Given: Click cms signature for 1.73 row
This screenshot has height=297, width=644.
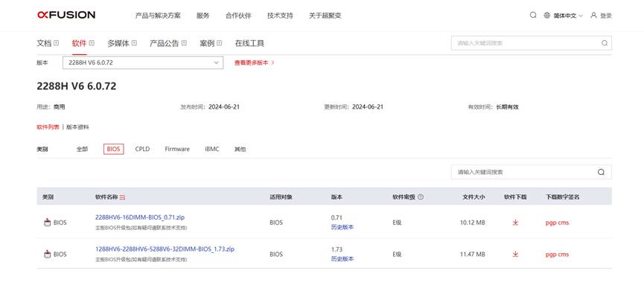Looking at the screenshot, I should tap(564, 255).
